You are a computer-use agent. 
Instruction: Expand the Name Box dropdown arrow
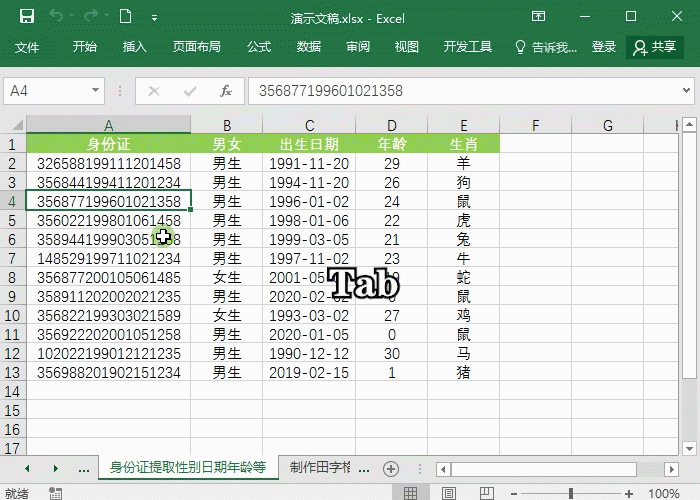pyautogui.click(x=95, y=91)
